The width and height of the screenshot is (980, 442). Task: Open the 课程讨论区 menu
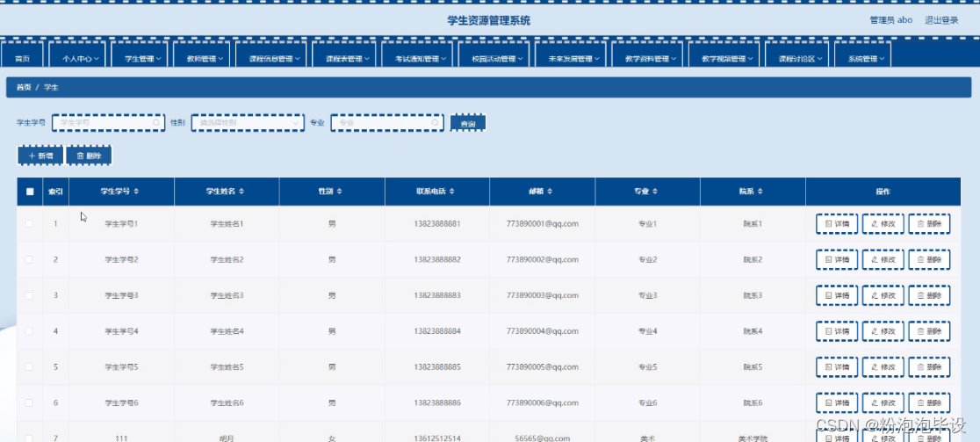796,55
